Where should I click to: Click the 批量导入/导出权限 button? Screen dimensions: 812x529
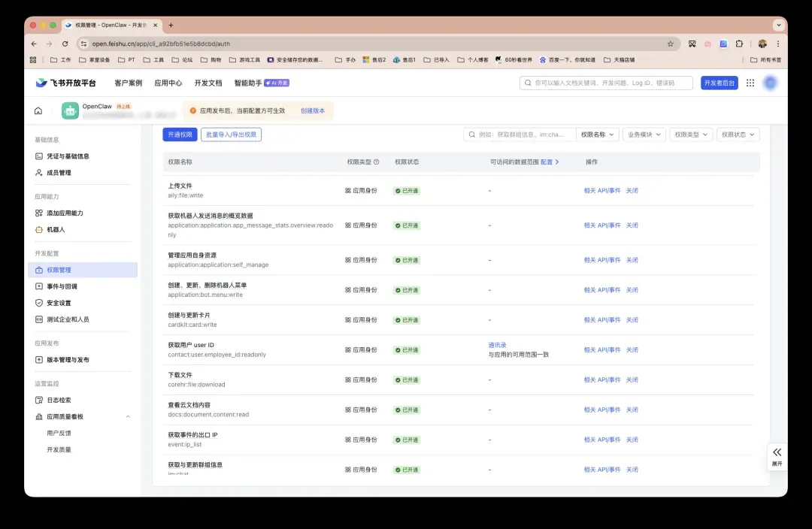[231, 135]
